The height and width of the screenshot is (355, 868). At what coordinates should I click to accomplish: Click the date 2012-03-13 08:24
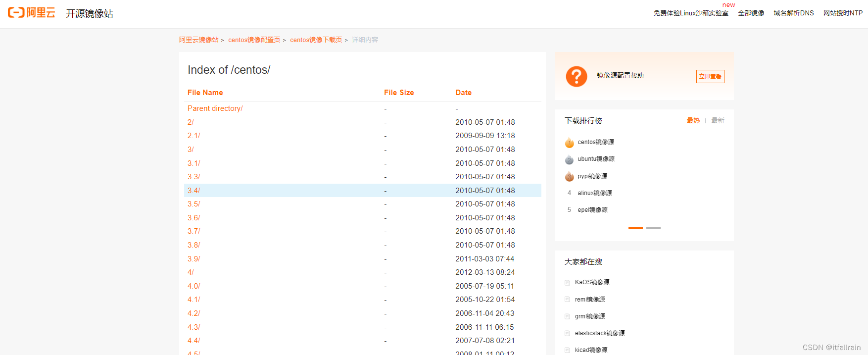coord(485,272)
